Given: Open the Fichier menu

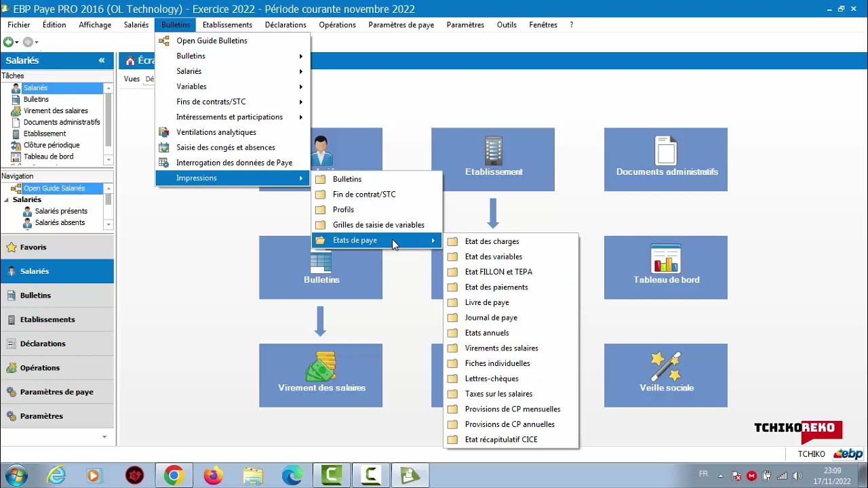Looking at the screenshot, I should point(19,25).
